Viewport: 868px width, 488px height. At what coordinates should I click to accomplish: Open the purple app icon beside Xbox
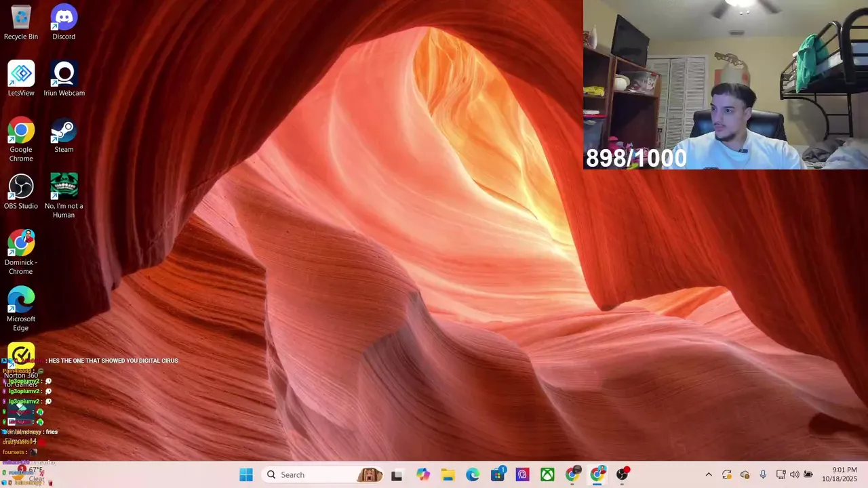point(522,474)
